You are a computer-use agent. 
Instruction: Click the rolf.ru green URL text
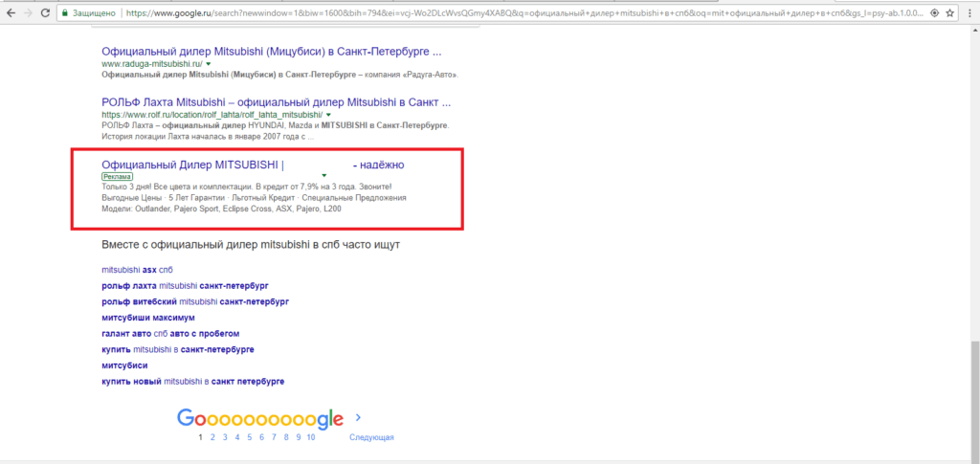(x=212, y=115)
